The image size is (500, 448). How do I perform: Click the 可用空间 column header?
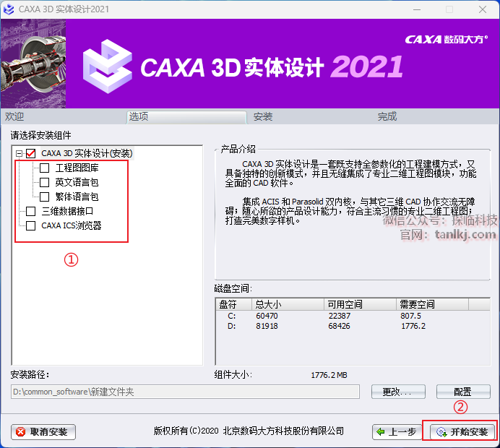[360, 304]
